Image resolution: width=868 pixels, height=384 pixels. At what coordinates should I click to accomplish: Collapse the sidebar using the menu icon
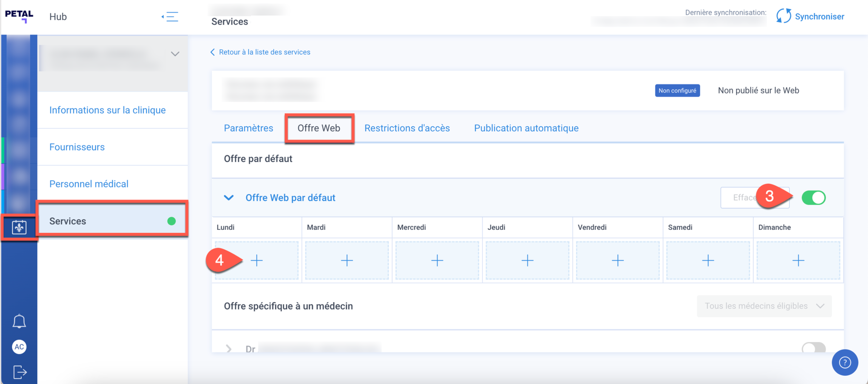(x=170, y=17)
